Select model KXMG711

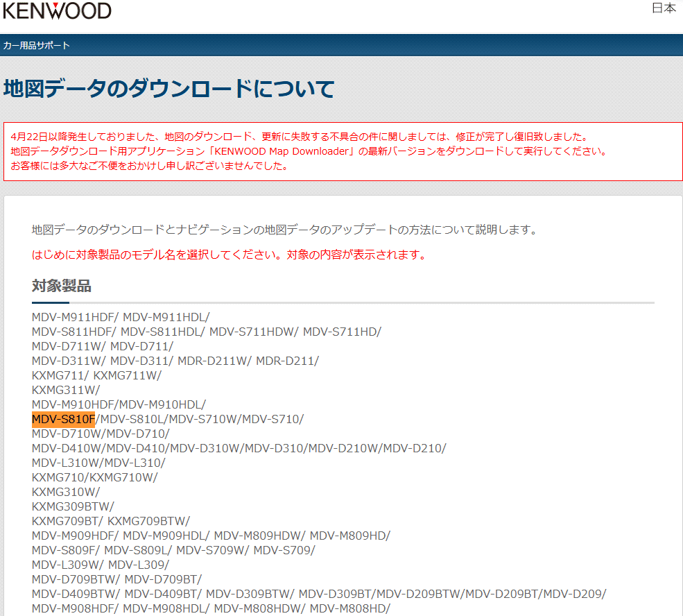coord(58,375)
